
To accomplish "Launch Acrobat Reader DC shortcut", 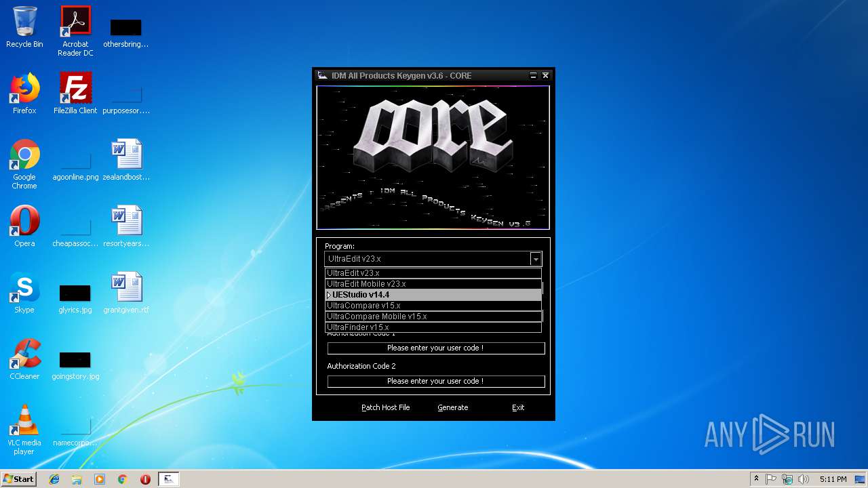I will [x=75, y=30].
